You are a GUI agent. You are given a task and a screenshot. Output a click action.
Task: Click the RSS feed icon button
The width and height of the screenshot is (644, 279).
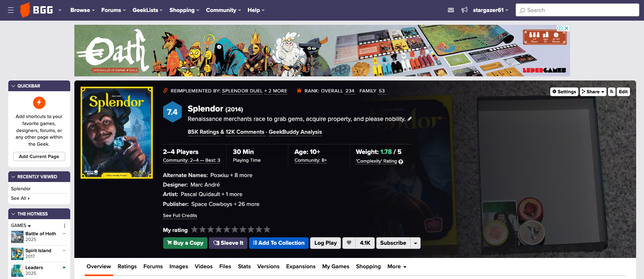(611, 92)
